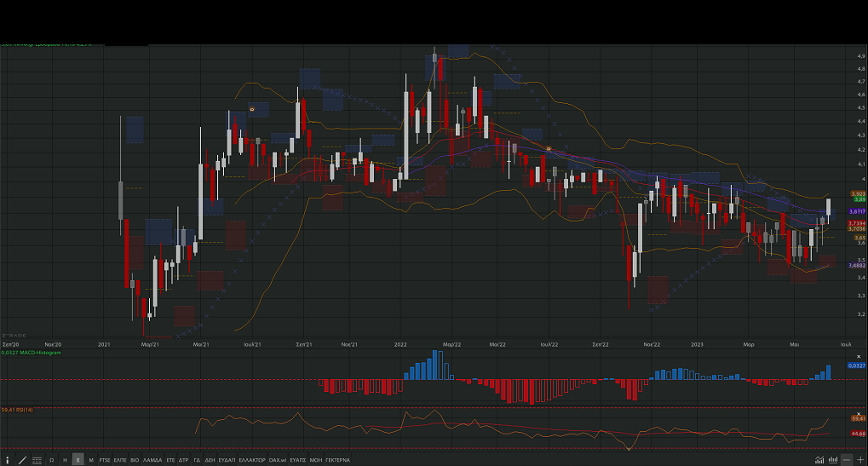This screenshot has height=466, width=868.
Task: Switch to the M monthly timeframe
Action: [x=91, y=460]
